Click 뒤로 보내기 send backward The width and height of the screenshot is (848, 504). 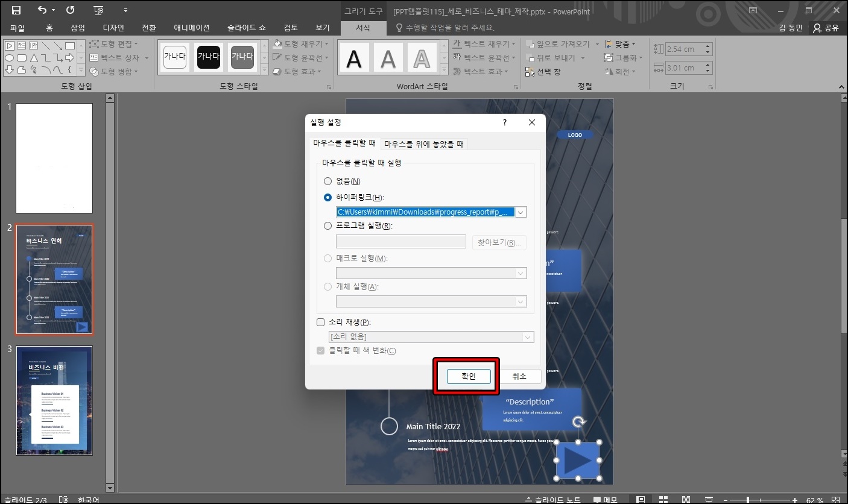(555, 58)
